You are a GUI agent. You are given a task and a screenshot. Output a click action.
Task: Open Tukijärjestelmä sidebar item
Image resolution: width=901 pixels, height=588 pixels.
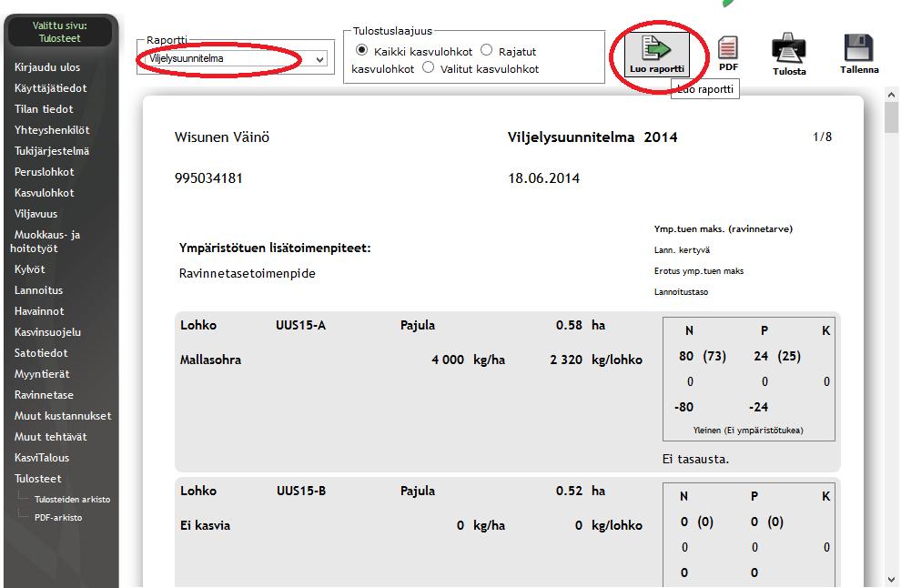coord(52,151)
